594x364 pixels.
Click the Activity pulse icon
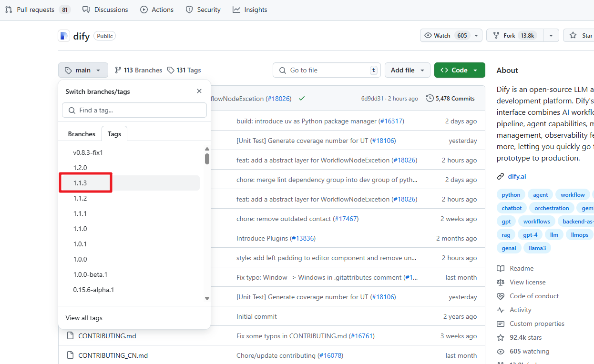501,310
